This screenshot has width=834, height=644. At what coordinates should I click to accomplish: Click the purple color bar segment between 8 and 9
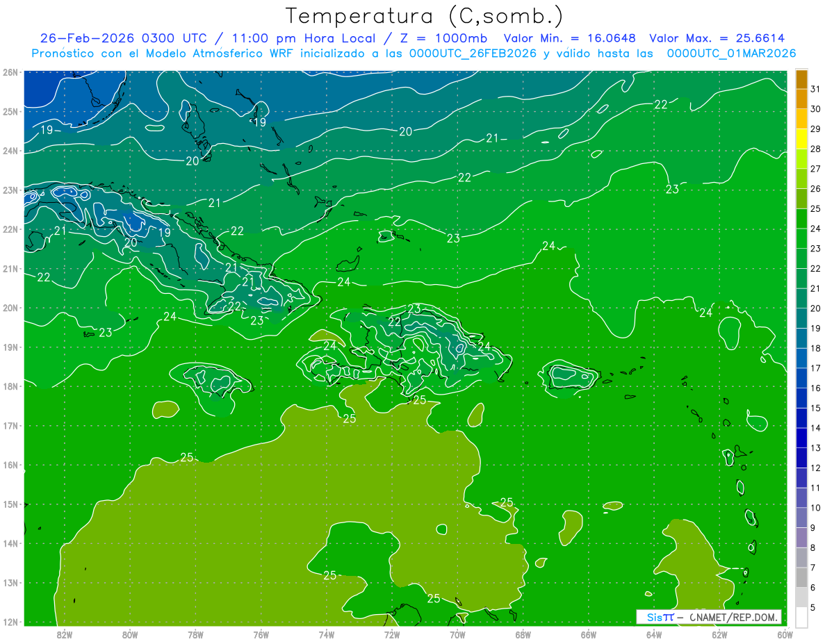[801, 538]
